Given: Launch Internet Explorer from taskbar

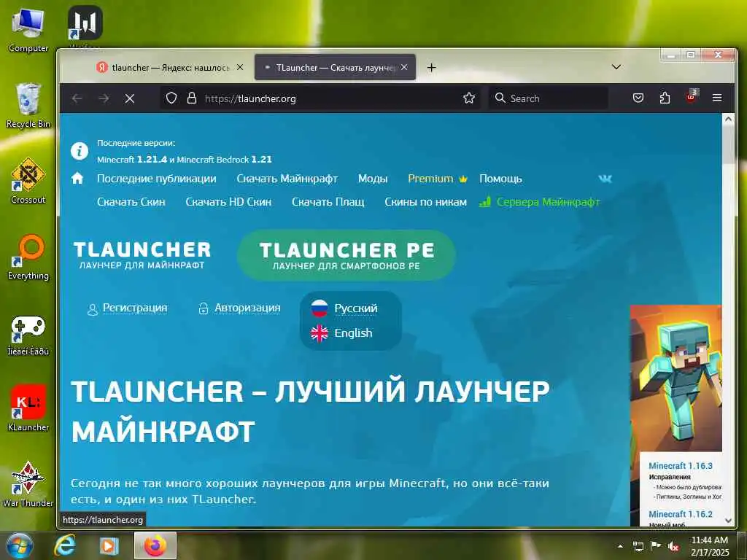Looking at the screenshot, I should point(64,545).
